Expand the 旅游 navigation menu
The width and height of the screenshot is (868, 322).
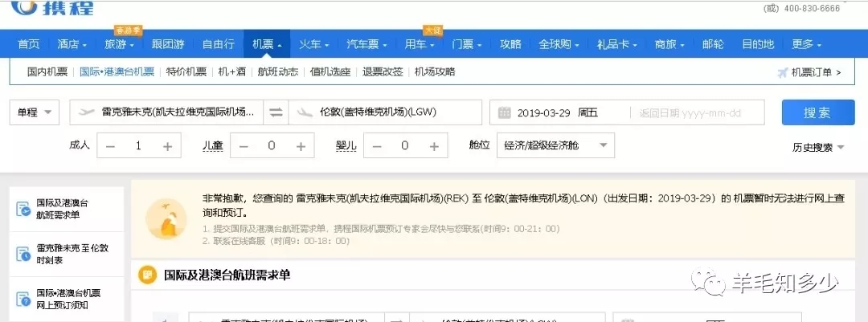tap(120, 44)
